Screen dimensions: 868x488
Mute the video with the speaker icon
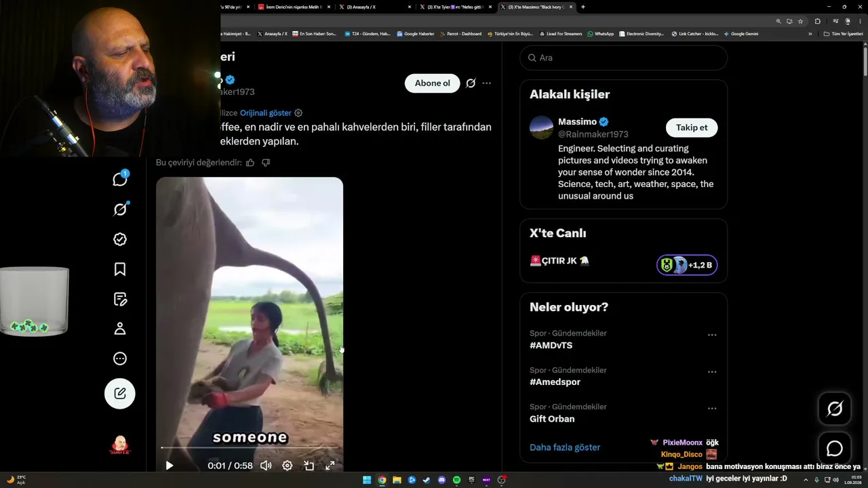coord(266,466)
